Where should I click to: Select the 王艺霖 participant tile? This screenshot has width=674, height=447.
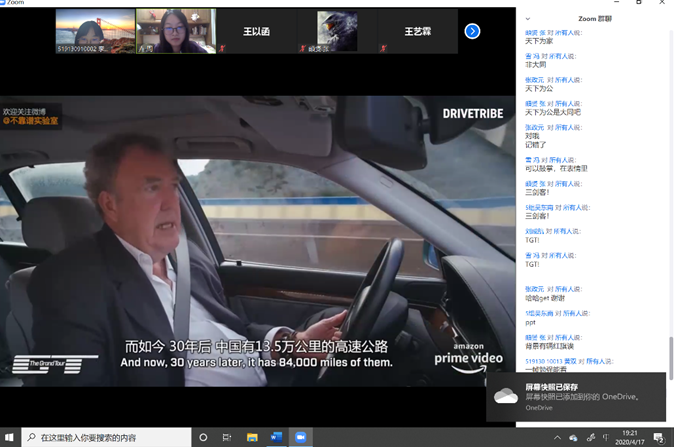click(417, 31)
